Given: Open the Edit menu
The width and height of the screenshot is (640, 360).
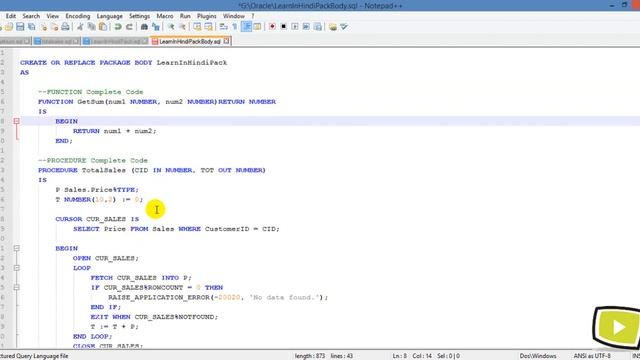Looking at the screenshot, I should pos(11,16).
